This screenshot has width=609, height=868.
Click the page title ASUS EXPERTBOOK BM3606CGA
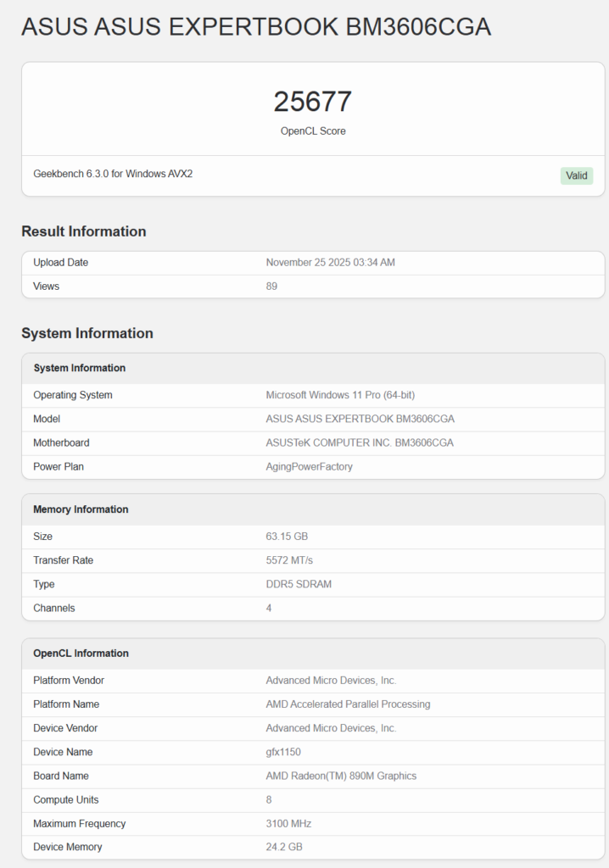click(255, 27)
